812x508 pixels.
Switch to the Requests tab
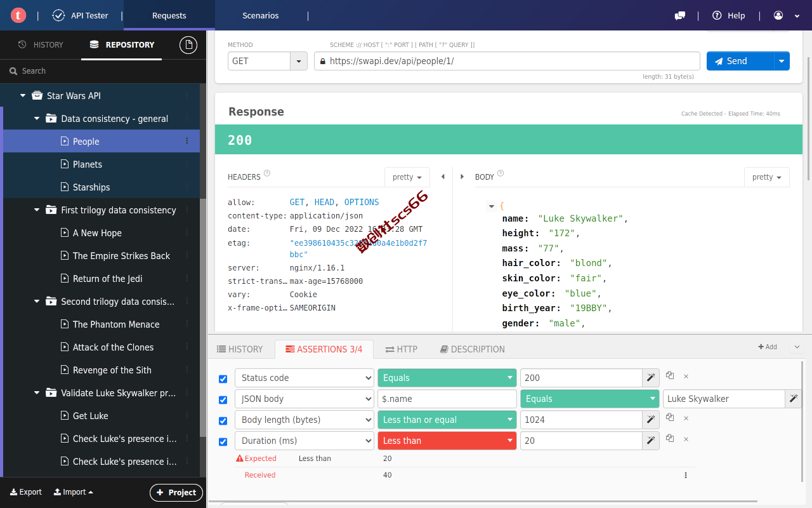tap(169, 15)
